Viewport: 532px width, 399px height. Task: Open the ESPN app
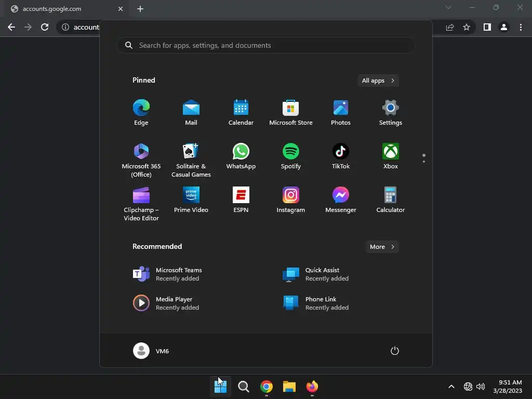click(x=241, y=200)
